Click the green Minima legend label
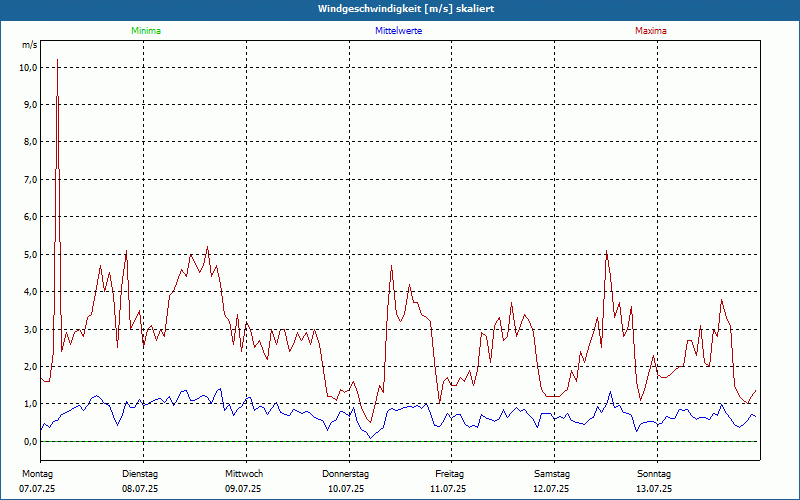800x500 pixels. 146,31
